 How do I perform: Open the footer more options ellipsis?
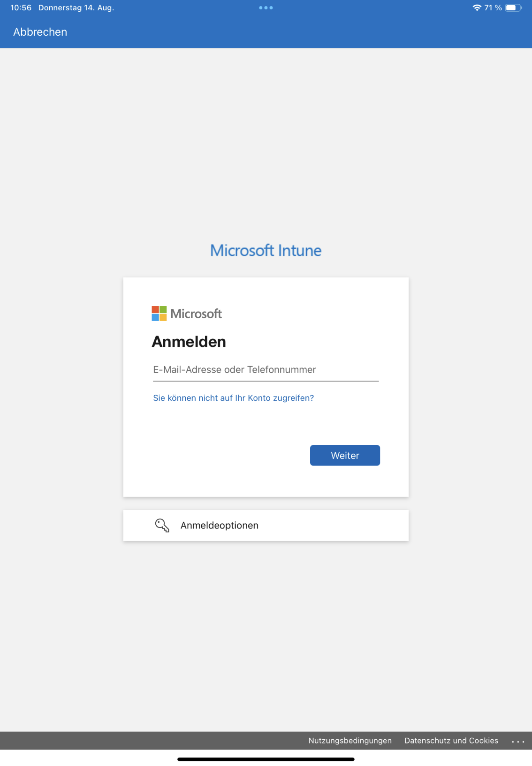tap(518, 742)
